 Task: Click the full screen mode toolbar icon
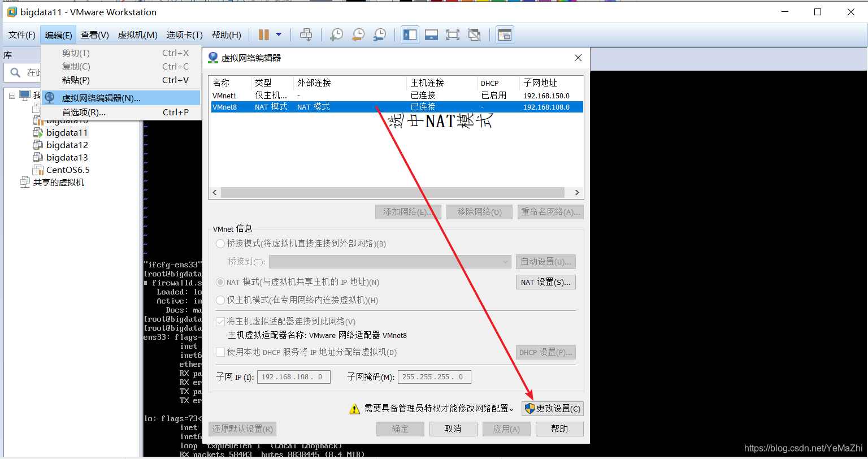tap(453, 35)
